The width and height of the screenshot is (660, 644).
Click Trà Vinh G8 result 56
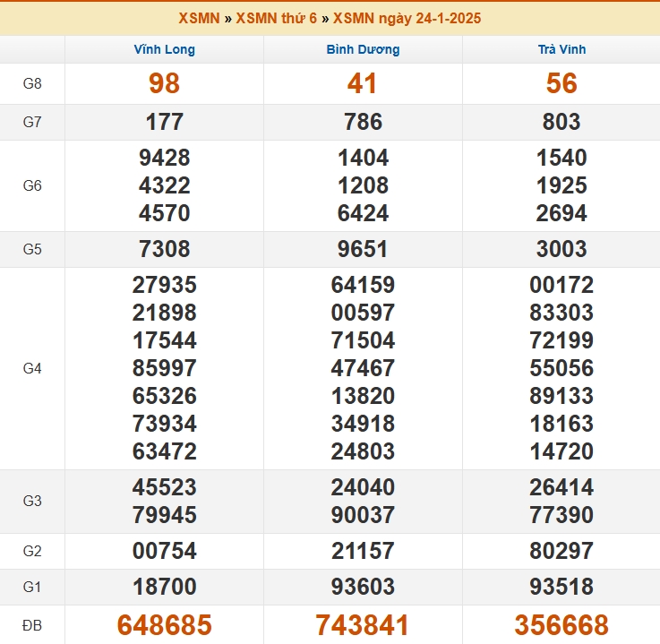coord(561,83)
